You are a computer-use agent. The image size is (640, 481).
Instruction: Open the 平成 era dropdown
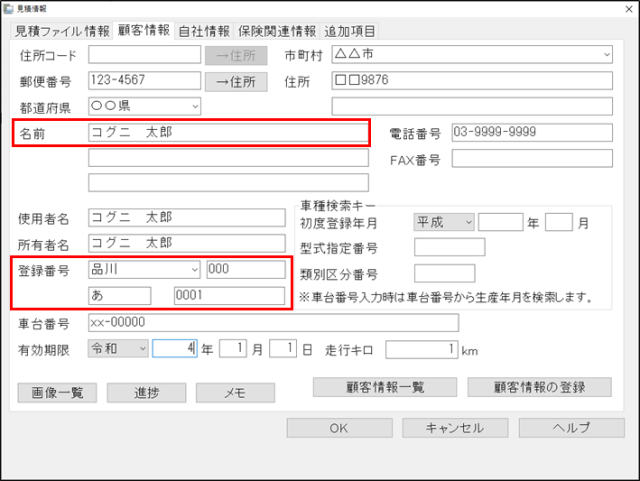point(467,222)
